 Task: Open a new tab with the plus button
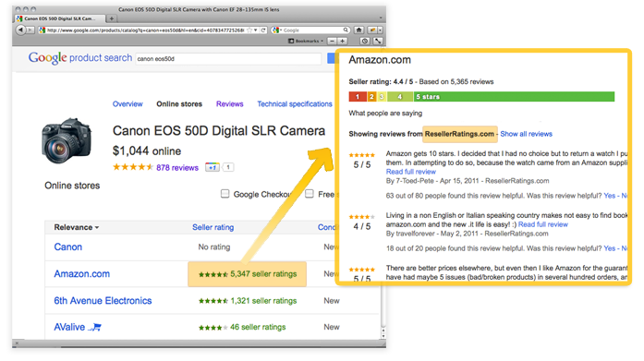tap(111, 18)
